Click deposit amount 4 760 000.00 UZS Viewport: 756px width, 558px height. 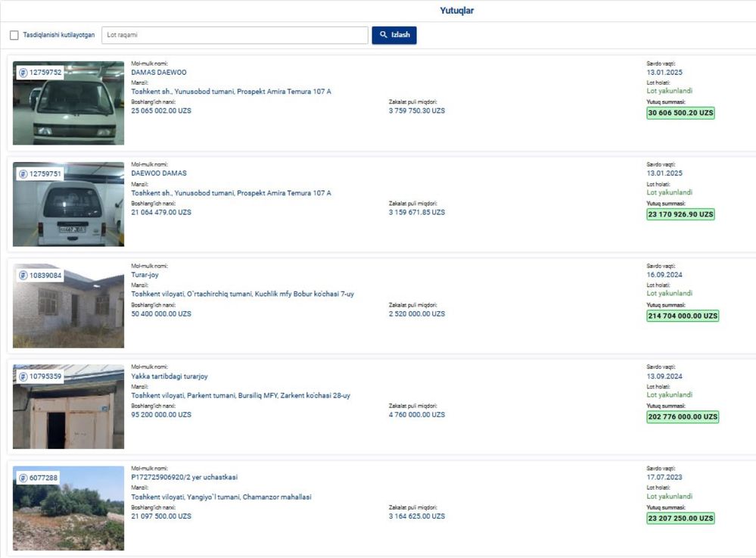pos(416,414)
